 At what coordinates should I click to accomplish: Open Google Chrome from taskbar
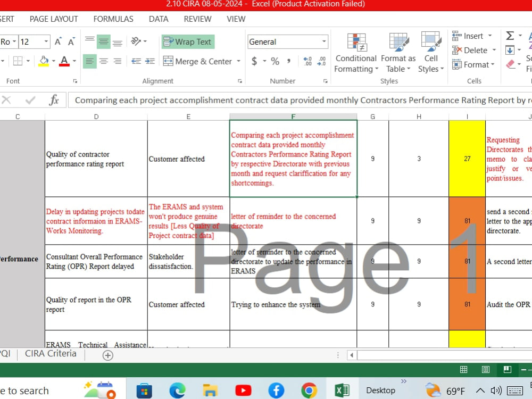pos(309,390)
